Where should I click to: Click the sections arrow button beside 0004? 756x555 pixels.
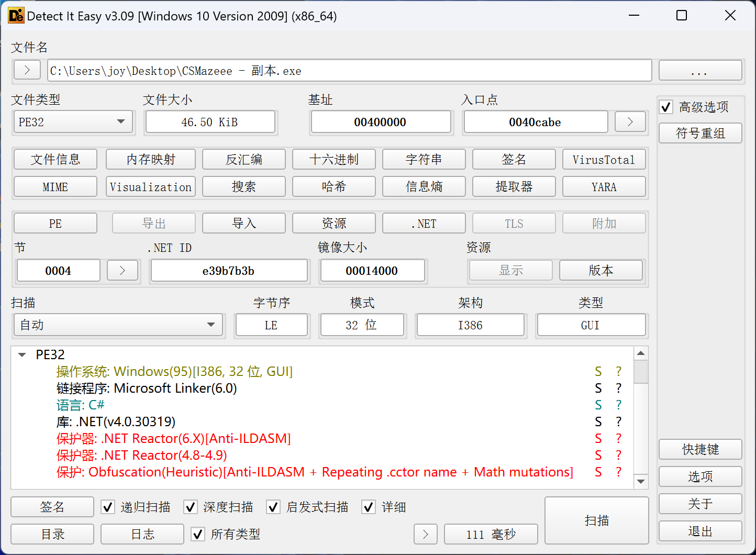coord(123,271)
